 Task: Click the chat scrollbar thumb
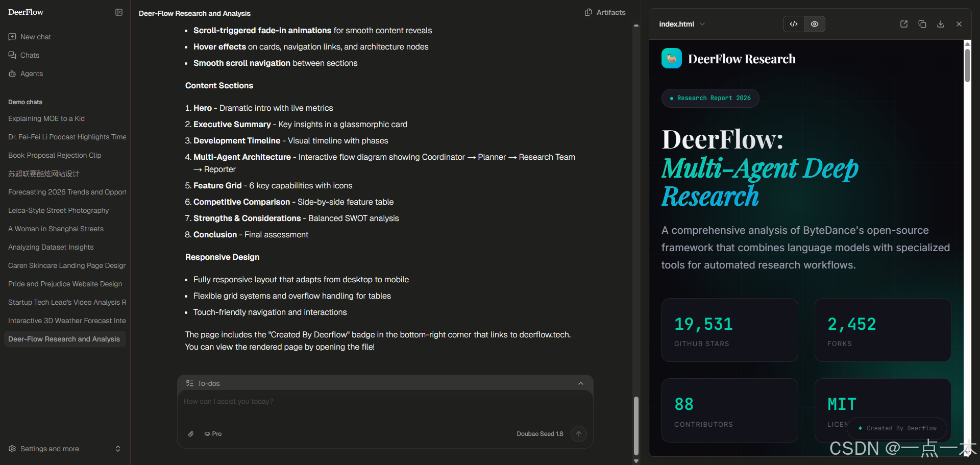[636, 425]
